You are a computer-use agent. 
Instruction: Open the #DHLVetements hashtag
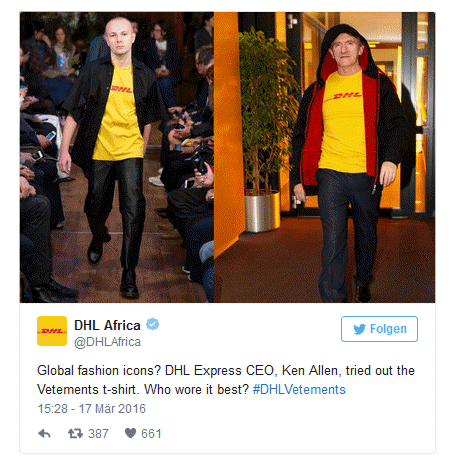coord(299,389)
